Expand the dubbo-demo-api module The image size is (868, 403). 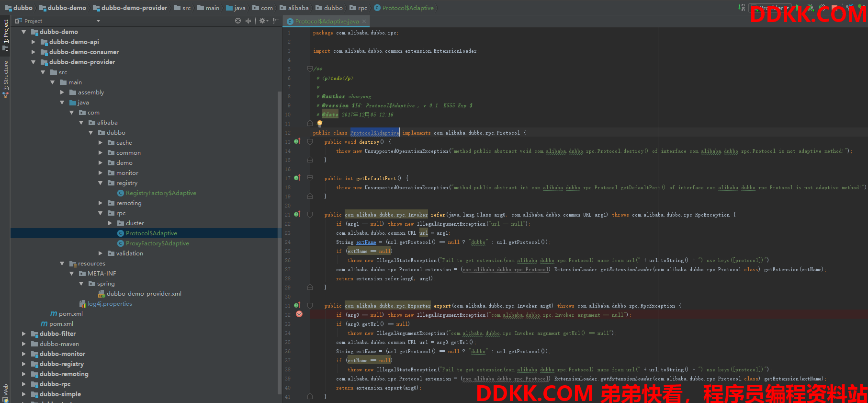(33, 42)
